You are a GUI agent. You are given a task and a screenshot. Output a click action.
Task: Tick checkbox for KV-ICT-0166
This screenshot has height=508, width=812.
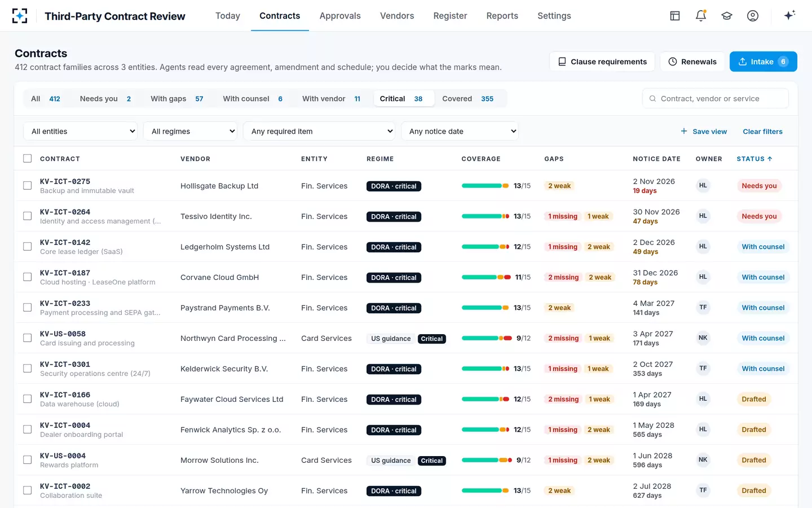[27, 399]
